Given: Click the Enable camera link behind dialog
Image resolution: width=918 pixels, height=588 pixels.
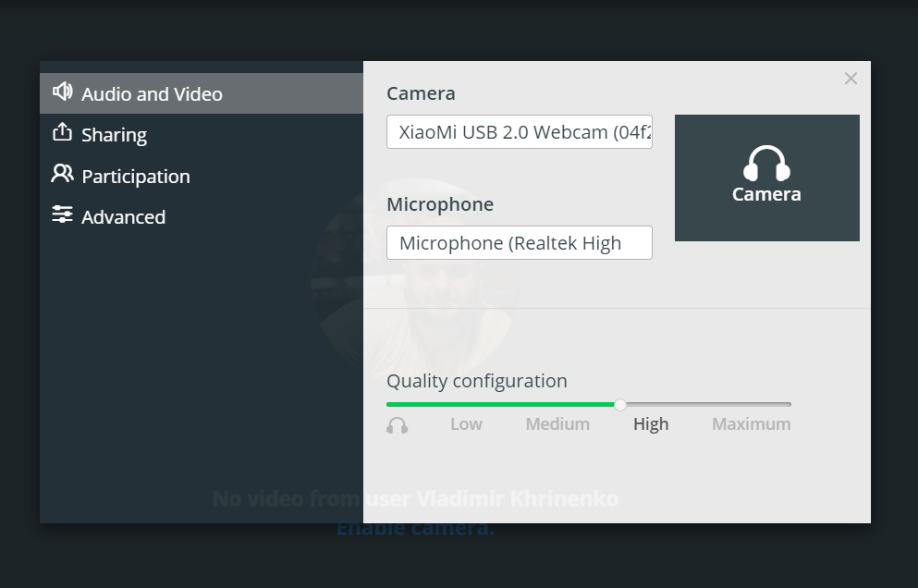Looking at the screenshot, I should tap(416, 528).
